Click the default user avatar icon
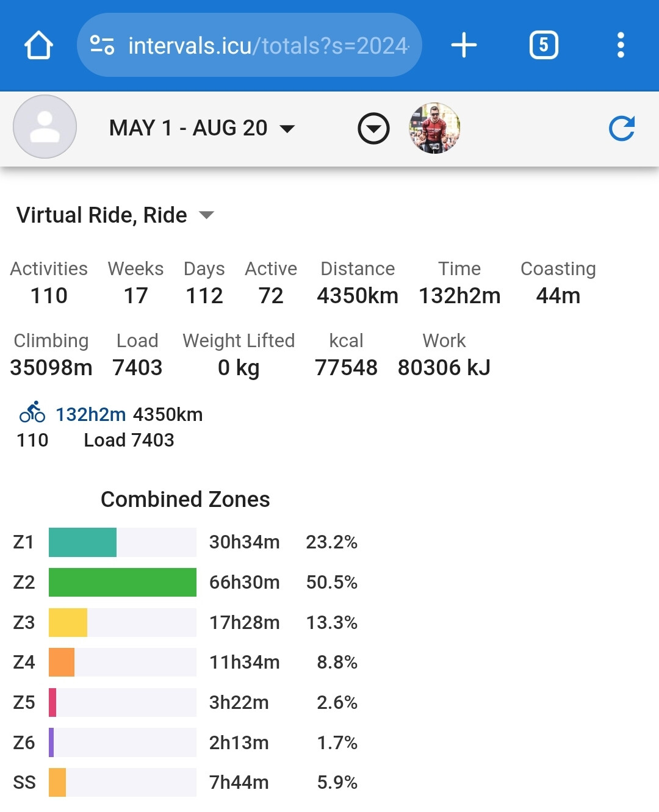The image size is (659, 812). (45, 127)
